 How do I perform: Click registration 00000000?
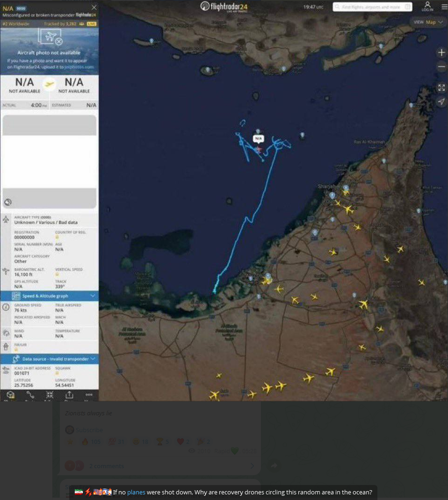pyautogui.click(x=24, y=237)
